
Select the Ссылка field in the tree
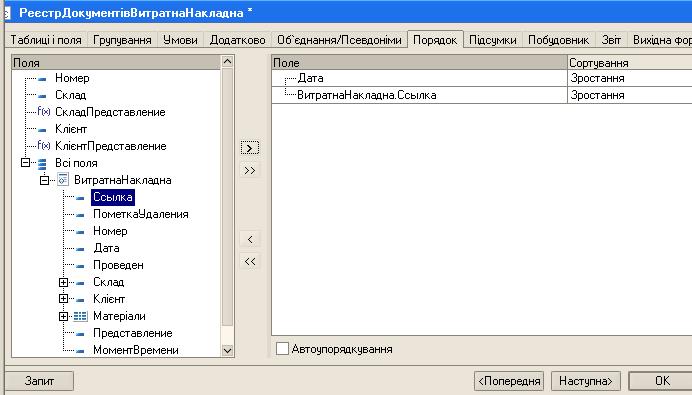click(x=113, y=197)
